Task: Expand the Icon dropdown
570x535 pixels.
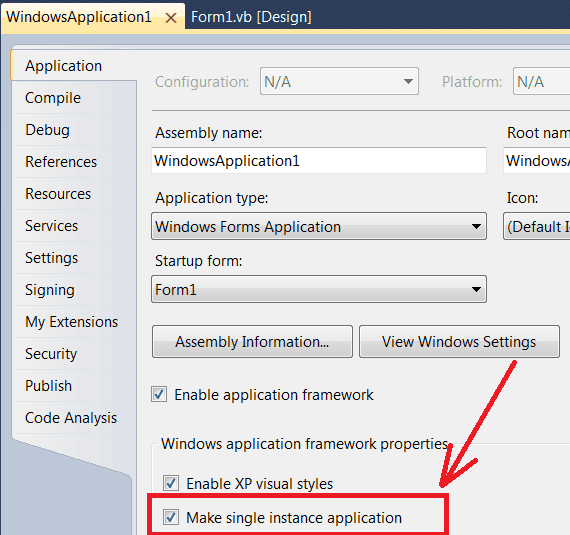Action: pyautogui.click(x=537, y=226)
